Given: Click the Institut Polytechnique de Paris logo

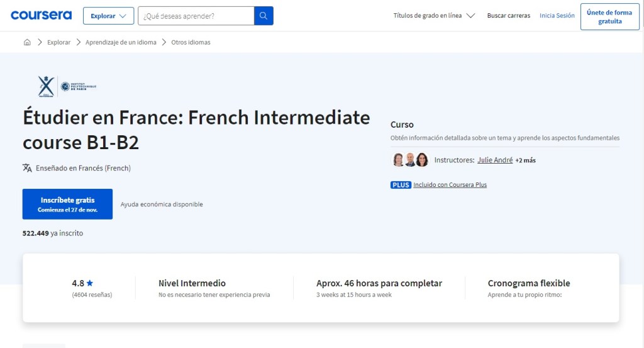Looking at the screenshot, I should [79, 86].
